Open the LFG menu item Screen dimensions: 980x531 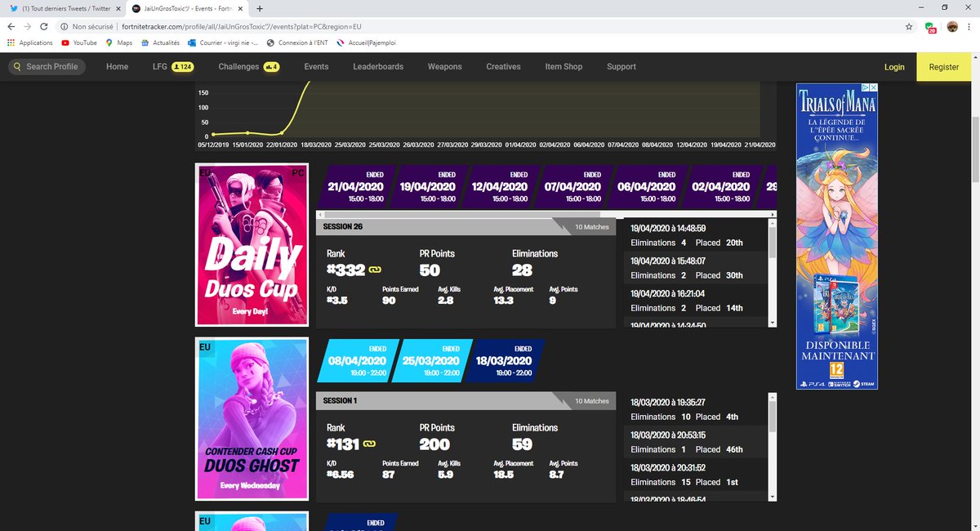tap(173, 66)
